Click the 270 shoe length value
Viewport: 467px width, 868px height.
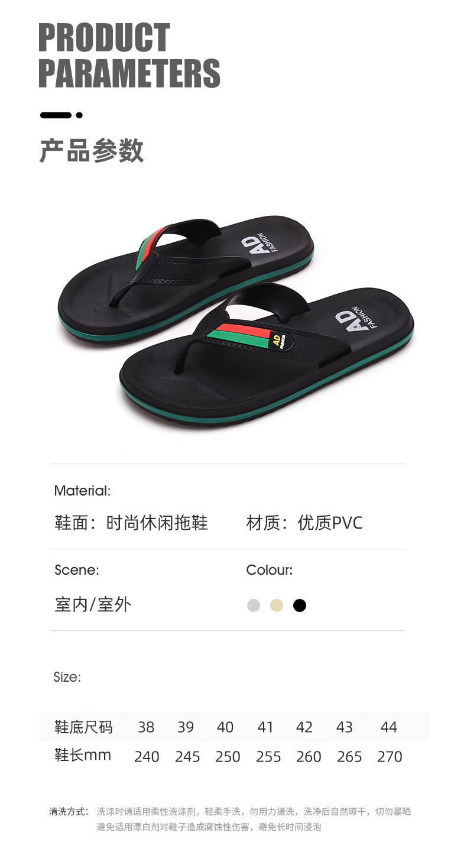tap(390, 757)
